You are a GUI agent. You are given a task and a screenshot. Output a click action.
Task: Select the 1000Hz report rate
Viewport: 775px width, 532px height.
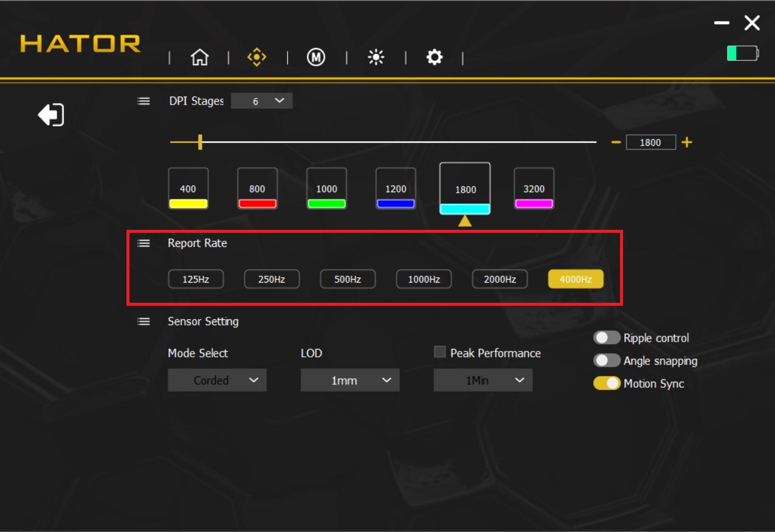(x=424, y=279)
